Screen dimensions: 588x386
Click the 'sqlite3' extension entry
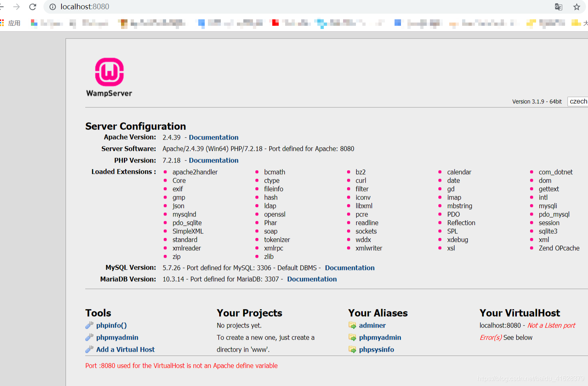tap(548, 231)
